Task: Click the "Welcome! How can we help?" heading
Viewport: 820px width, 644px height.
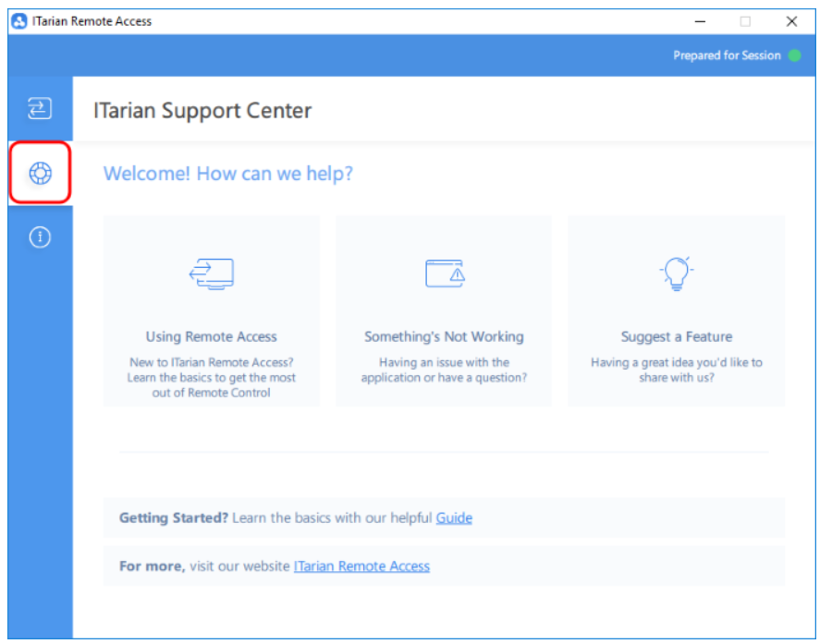Action: pos(227,174)
